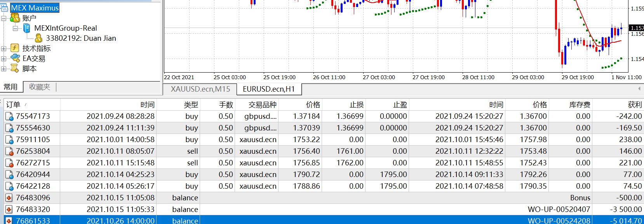The height and width of the screenshot is (224, 644).
Task: Click the EA交易 expert advisor icon
Action: pyautogui.click(x=15, y=58)
